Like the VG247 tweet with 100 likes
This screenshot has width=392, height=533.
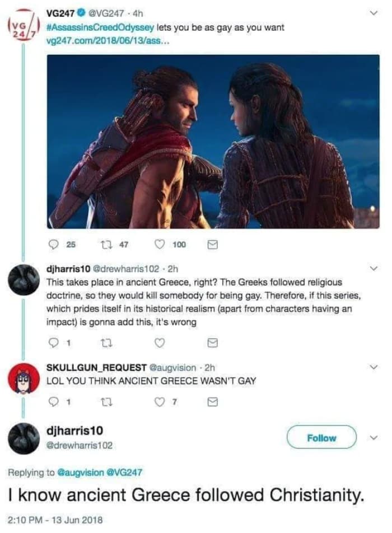[x=160, y=245]
